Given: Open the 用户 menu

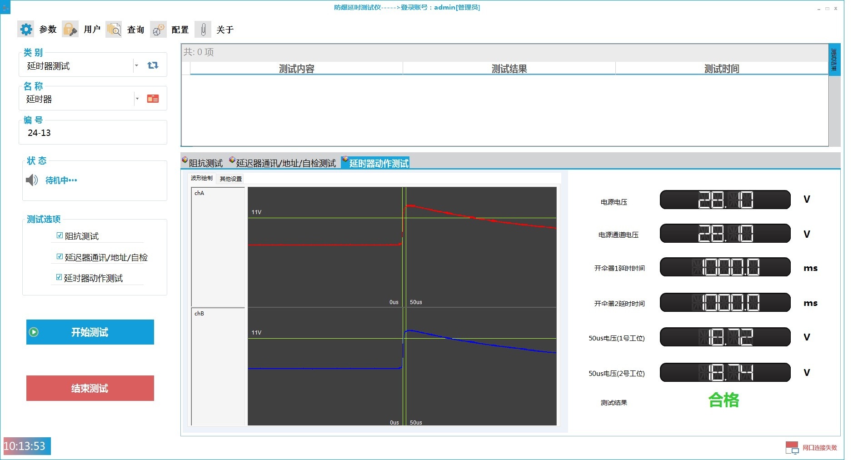Looking at the screenshot, I should pos(92,30).
